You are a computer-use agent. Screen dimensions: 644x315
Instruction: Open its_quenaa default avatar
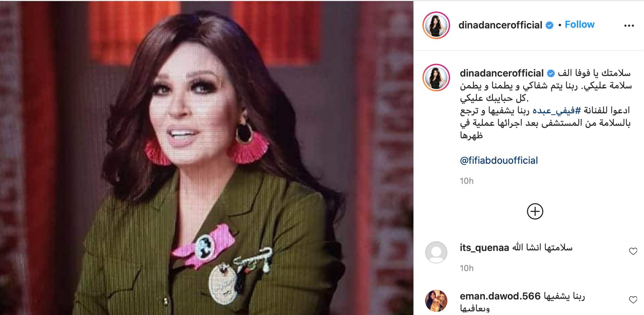click(x=436, y=252)
